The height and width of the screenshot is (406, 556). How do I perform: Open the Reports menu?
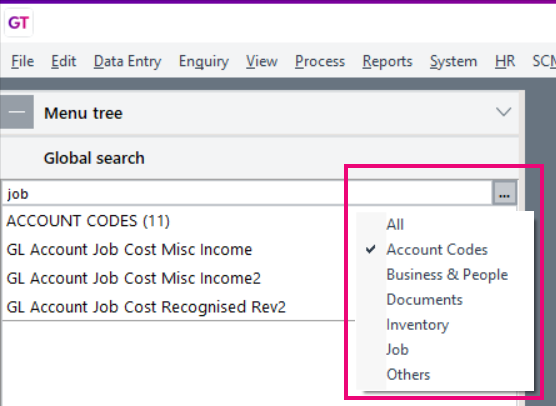(x=387, y=61)
